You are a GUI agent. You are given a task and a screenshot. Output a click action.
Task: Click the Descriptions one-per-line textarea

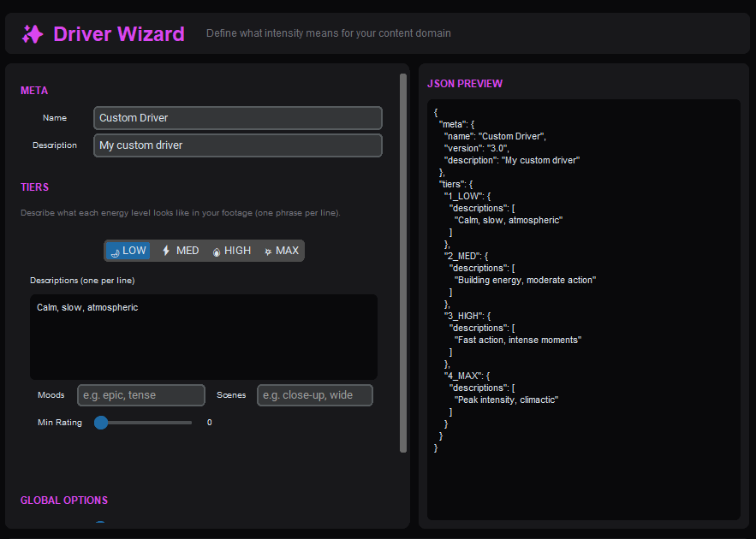coord(203,334)
